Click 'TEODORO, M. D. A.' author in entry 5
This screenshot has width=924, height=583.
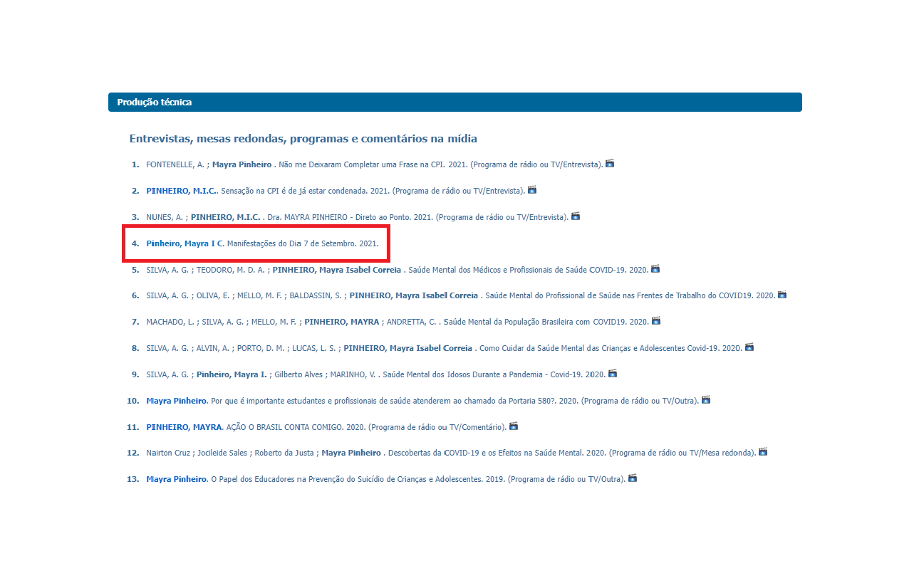tap(231, 270)
